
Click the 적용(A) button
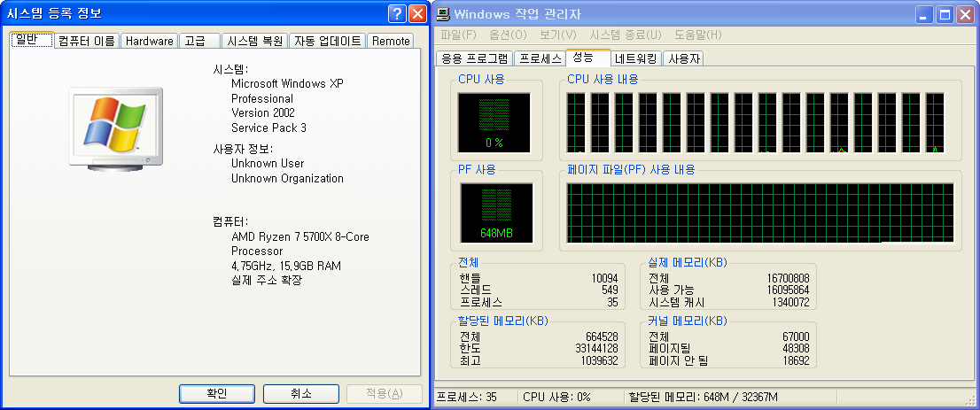click(385, 394)
